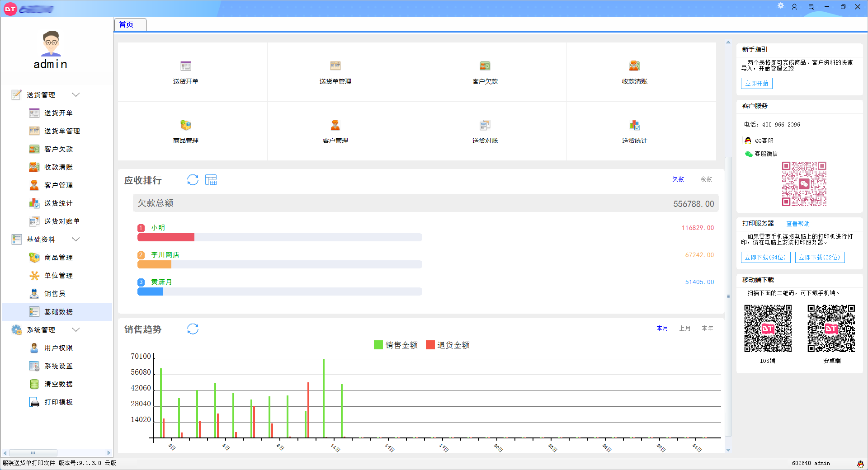This screenshot has height=470, width=868.
Task: Open 送货对账 tile on the dashboard
Action: point(485,132)
